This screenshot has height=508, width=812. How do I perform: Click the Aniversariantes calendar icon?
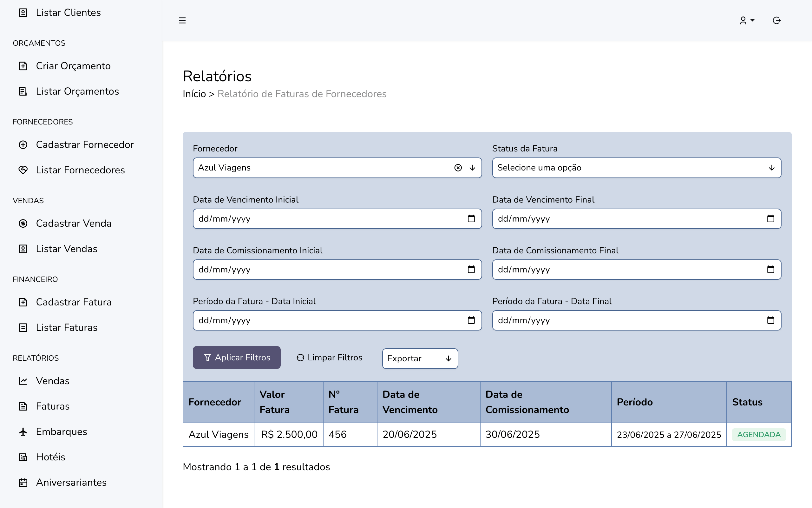click(23, 483)
